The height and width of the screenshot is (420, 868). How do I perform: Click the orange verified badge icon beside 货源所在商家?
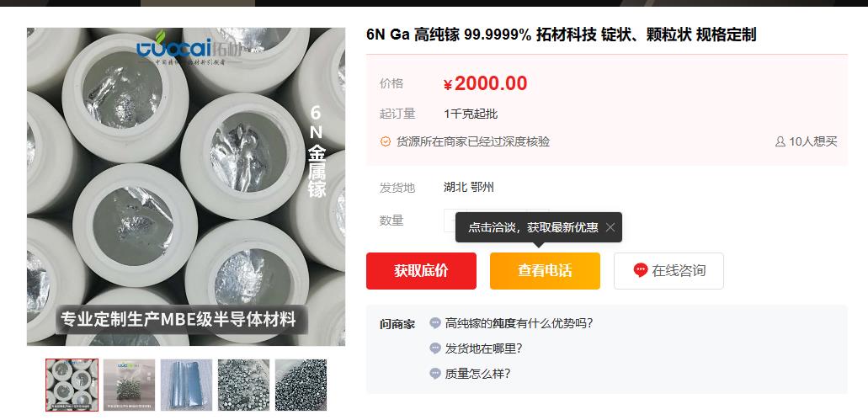tap(386, 141)
